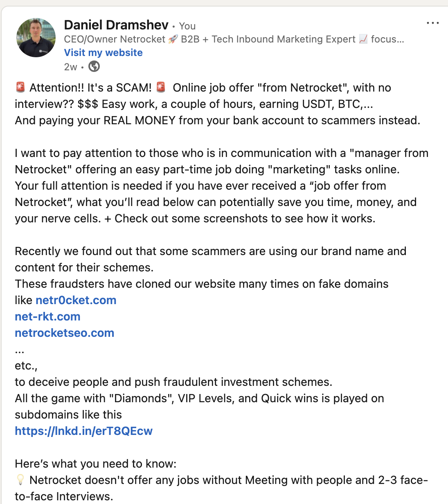Screen dimensions: 448x504
Task: Open Daniel Dramshev's profile photo
Action: tap(36, 38)
